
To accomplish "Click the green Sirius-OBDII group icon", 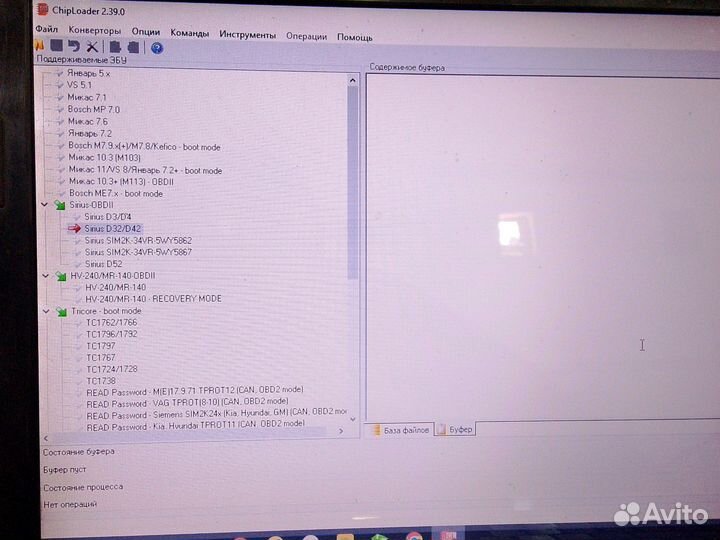I will pos(59,205).
